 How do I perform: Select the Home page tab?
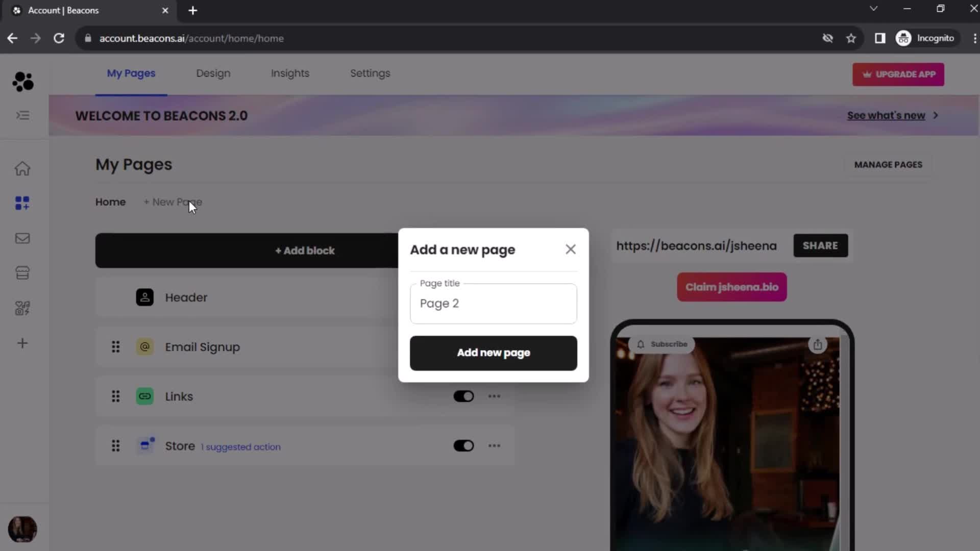(110, 202)
